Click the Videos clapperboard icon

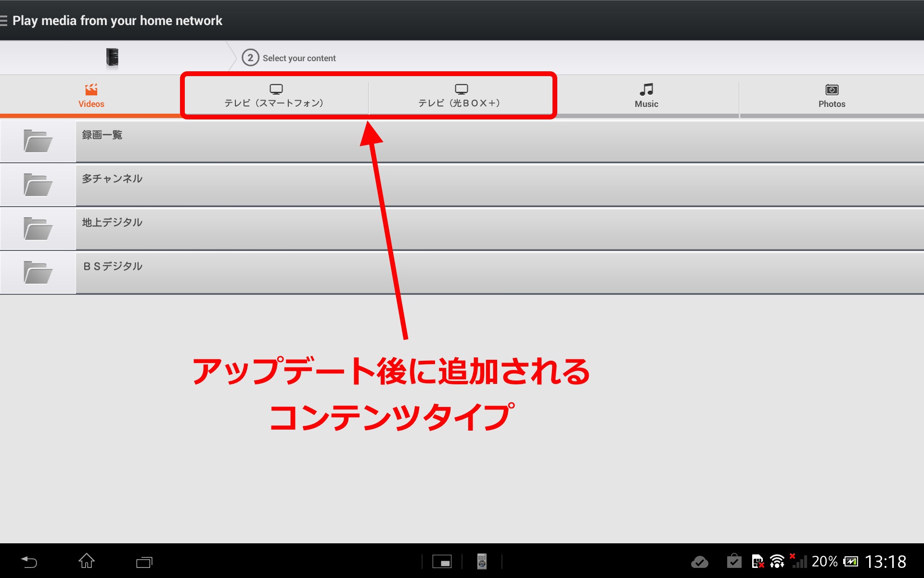pyautogui.click(x=91, y=89)
